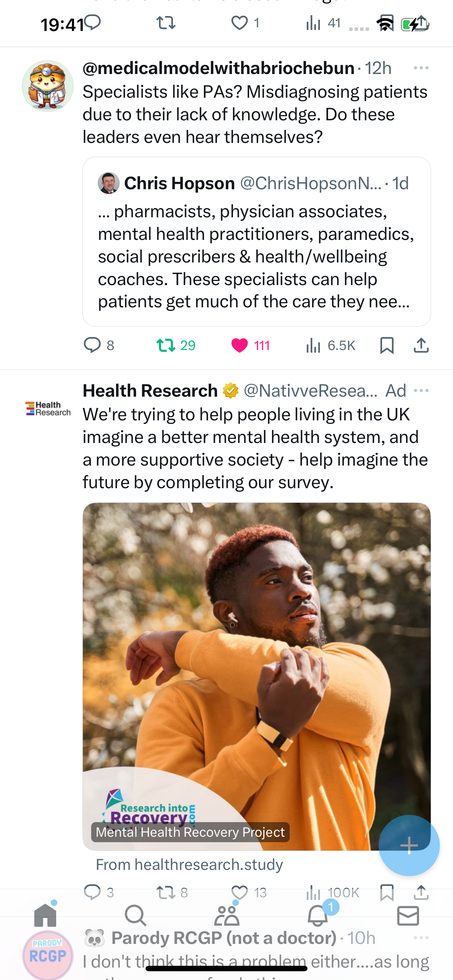Open the Communities tab
Viewport: 453px width, 980px height.
[227, 915]
